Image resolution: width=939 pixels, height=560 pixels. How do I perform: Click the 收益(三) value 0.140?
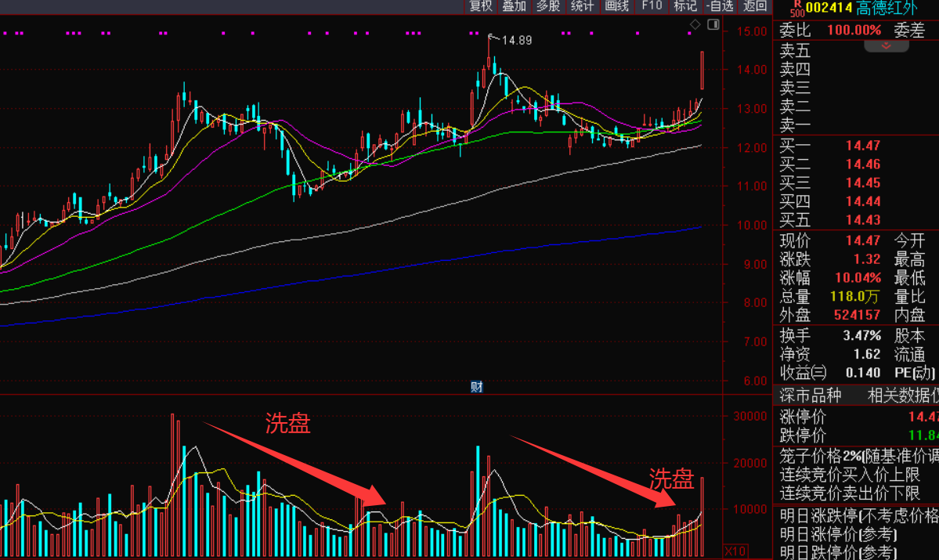point(863,373)
